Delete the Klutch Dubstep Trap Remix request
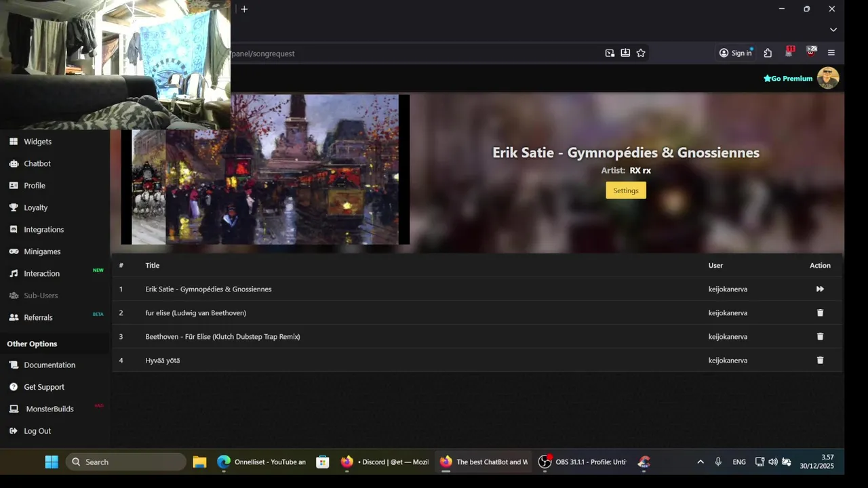This screenshot has height=488, width=868. click(820, 337)
